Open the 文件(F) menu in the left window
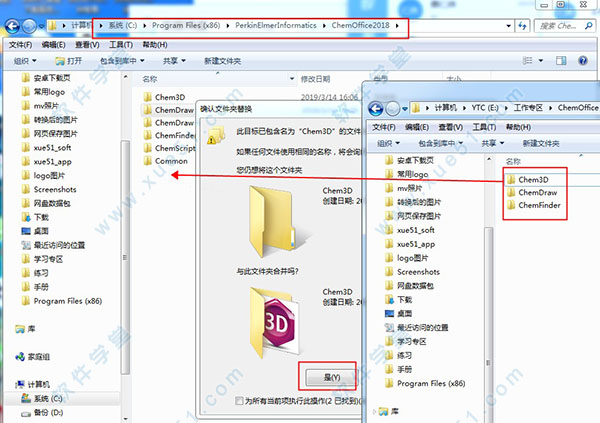This screenshot has height=423, width=600. coord(19,45)
